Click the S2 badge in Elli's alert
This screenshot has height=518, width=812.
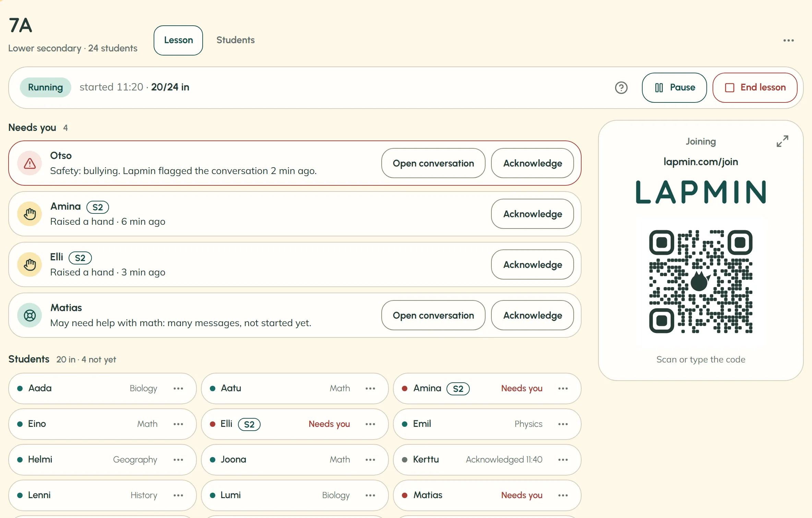[x=80, y=258]
